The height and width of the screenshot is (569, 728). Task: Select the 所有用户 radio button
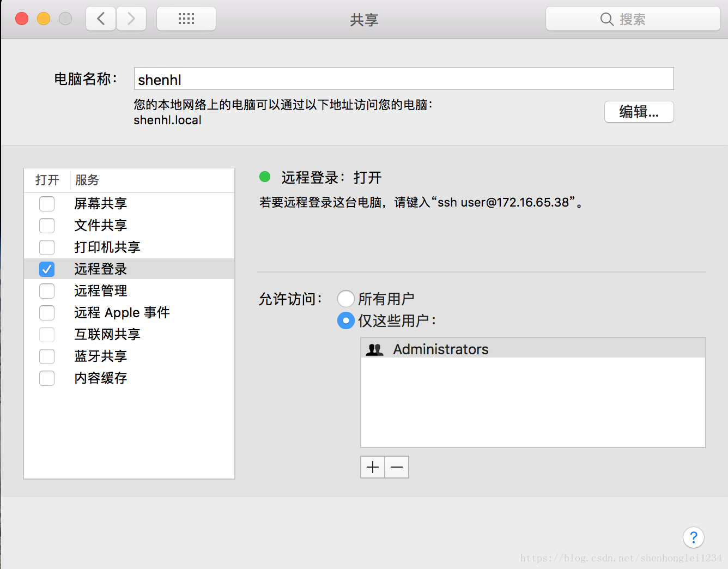346,299
